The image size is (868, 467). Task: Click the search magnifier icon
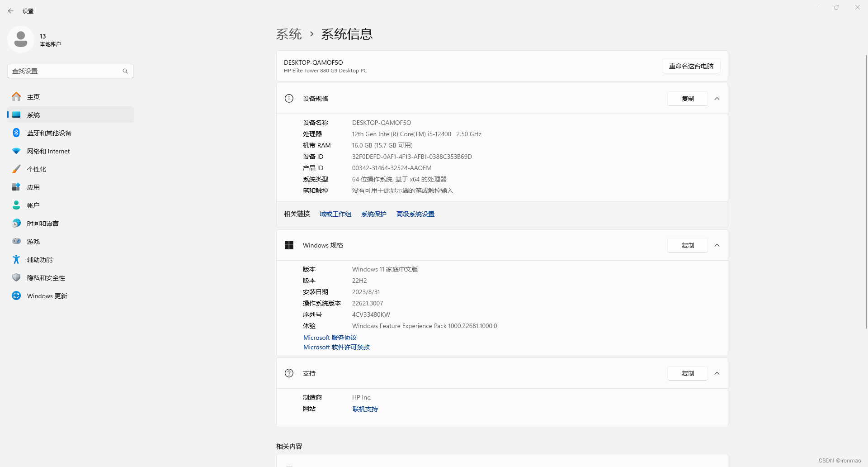pyautogui.click(x=125, y=71)
